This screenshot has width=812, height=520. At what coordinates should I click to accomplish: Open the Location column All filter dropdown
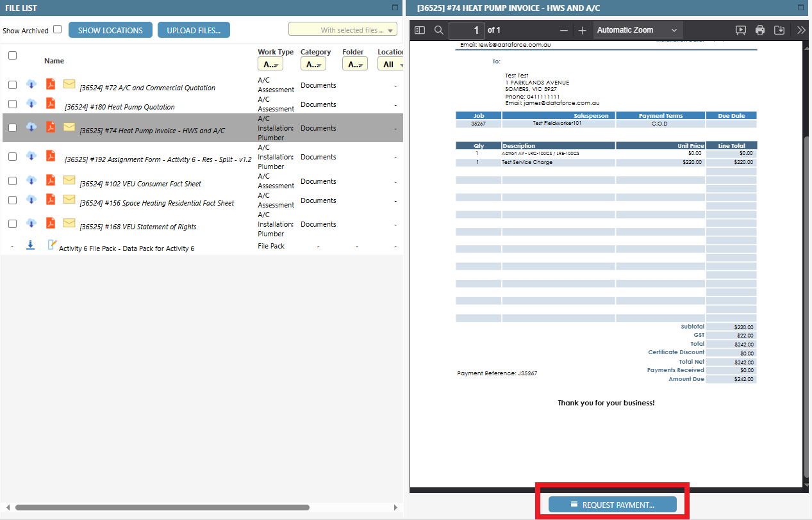[392, 63]
